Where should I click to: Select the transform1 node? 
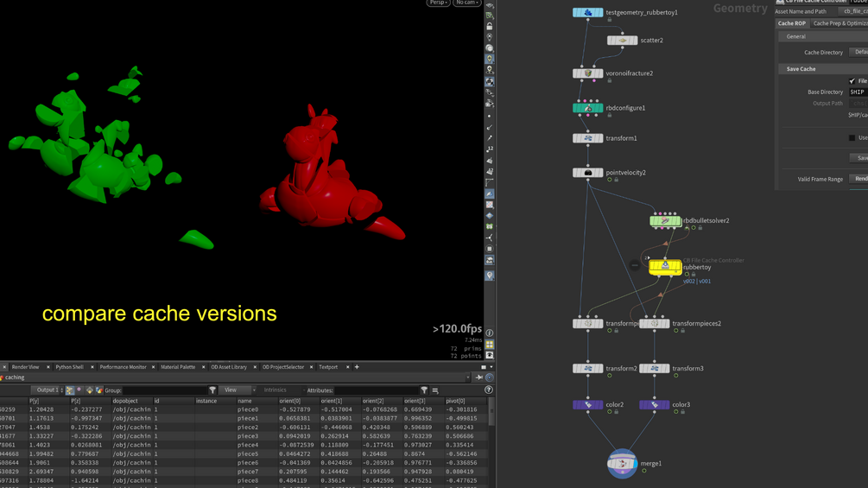pyautogui.click(x=587, y=138)
